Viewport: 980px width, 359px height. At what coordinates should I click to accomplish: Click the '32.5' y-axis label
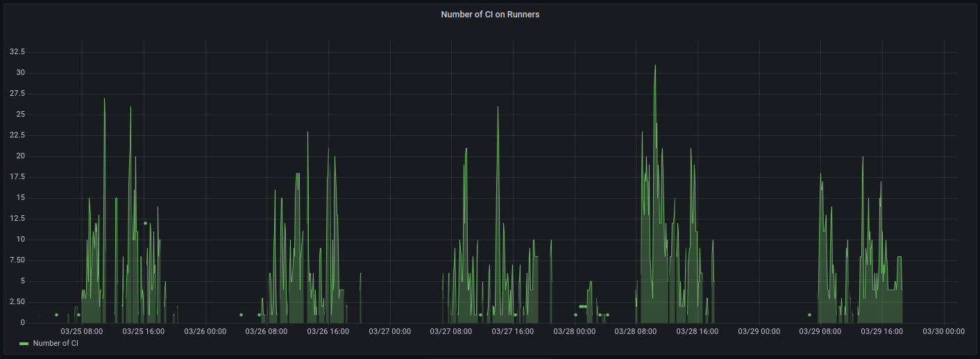[17, 52]
